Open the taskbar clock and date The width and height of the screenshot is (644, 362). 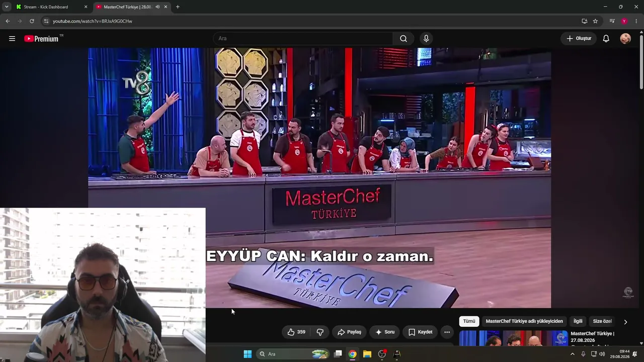click(x=620, y=354)
